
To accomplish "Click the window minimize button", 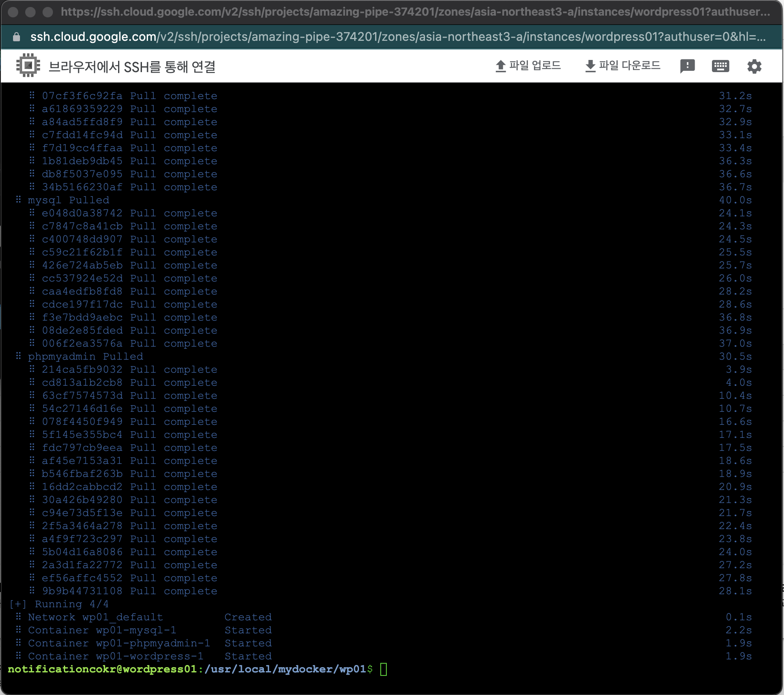I will tap(30, 12).
